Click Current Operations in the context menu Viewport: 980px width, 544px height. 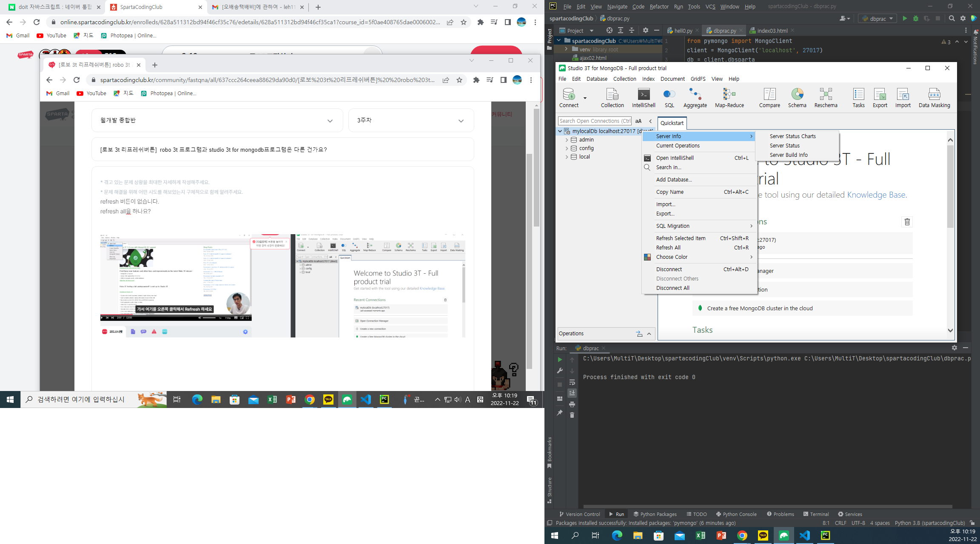(700, 146)
